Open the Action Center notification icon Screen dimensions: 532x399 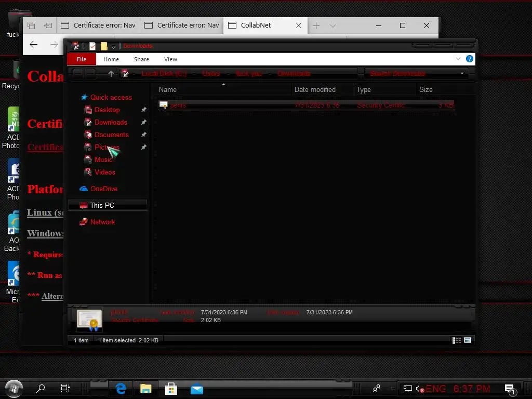point(510,390)
